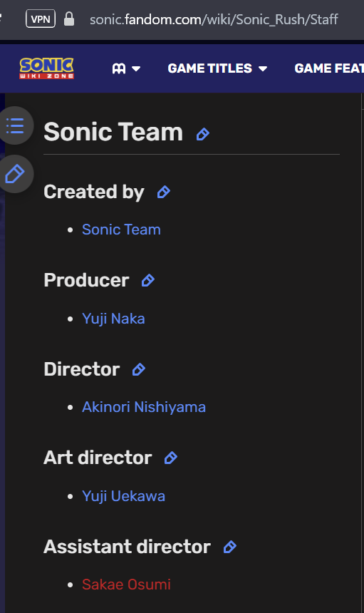Edit the Director section

click(x=139, y=369)
